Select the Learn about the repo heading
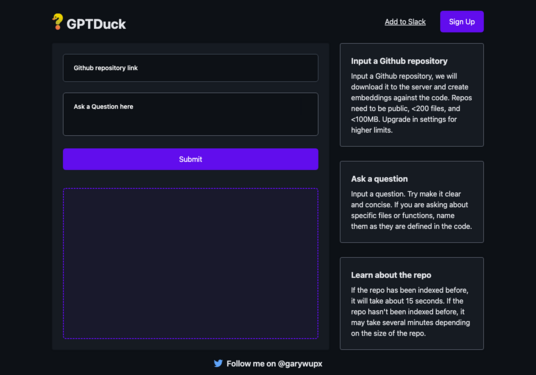 coord(391,275)
